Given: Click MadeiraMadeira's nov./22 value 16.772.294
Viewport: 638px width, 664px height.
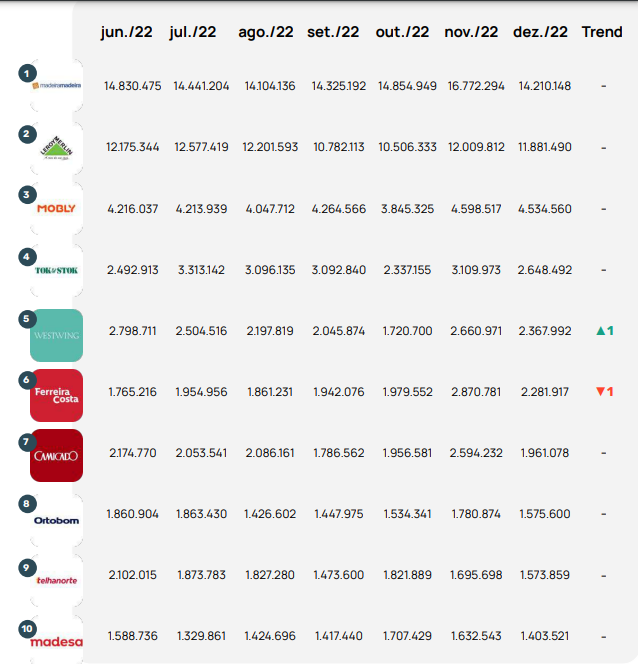Looking at the screenshot, I should pyautogui.click(x=476, y=86).
